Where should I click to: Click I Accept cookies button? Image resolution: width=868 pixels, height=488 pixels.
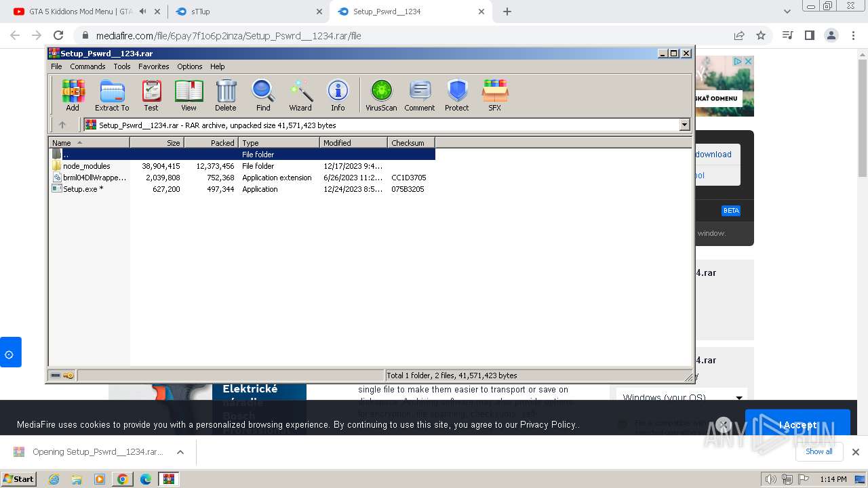pyautogui.click(x=797, y=425)
